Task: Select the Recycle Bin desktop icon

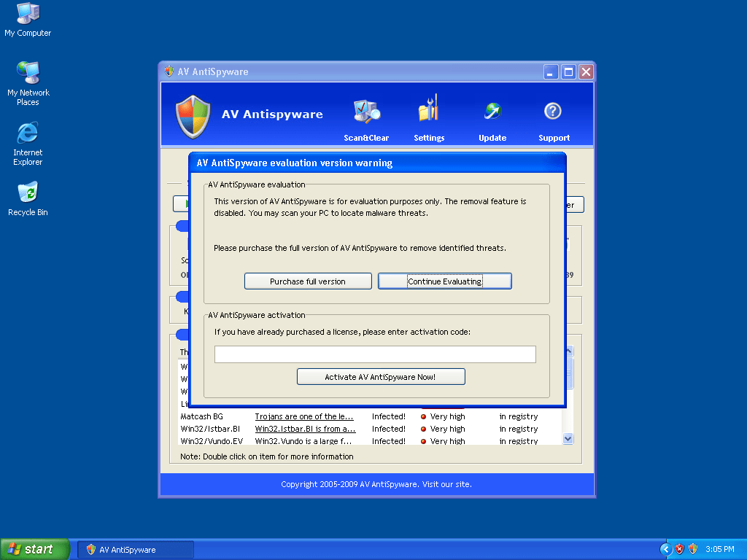Action: point(28,193)
